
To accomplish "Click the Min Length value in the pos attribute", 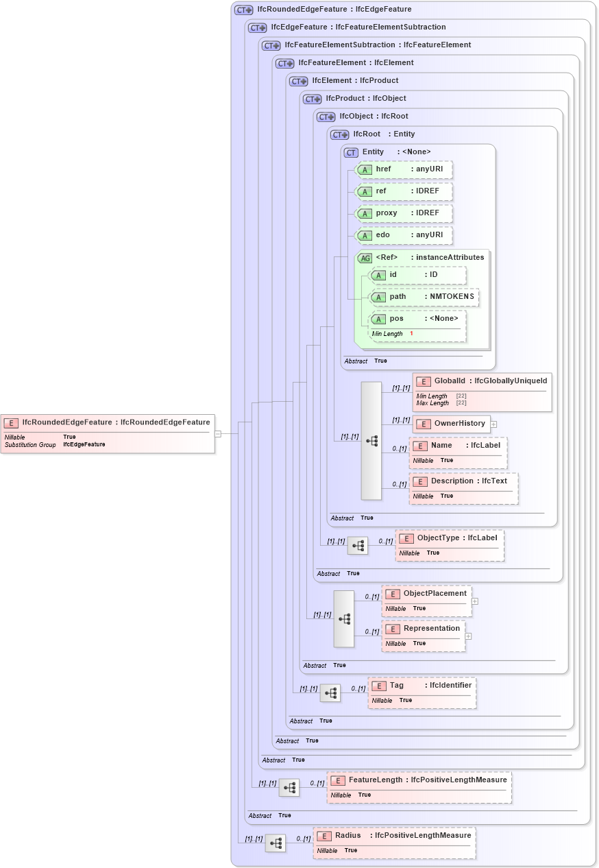I will pos(411,334).
